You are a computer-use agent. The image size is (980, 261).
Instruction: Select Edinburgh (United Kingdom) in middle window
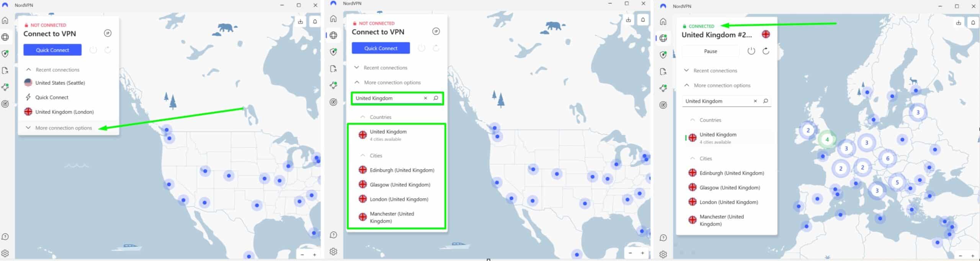pos(396,170)
